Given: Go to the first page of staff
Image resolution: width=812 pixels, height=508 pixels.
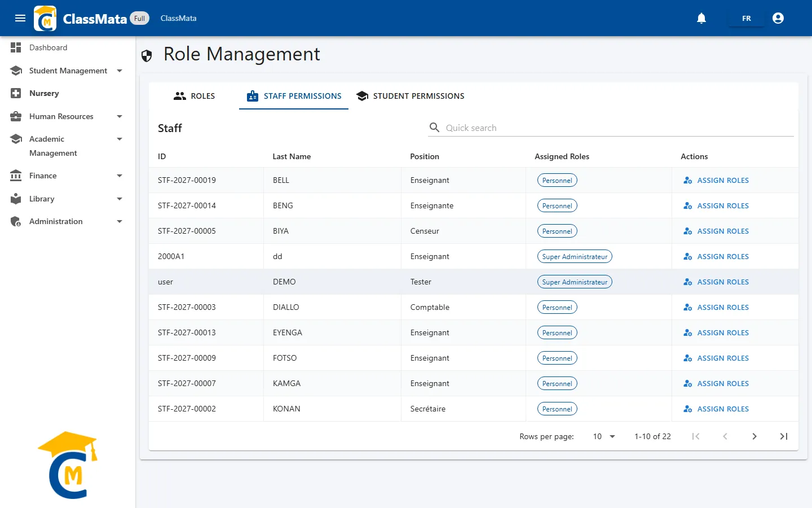Looking at the screenshot, I should pos(696,436).
